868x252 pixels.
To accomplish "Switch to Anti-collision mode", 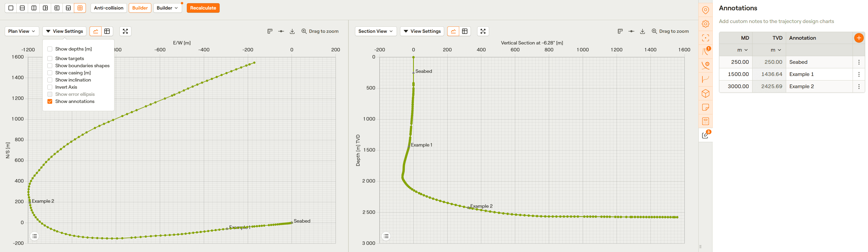I will (x=109, y=8).
